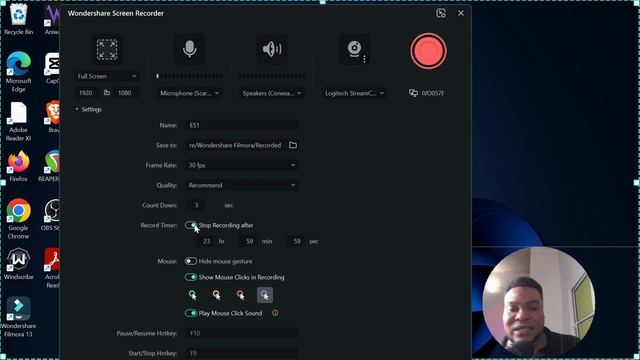This screenshot has width=640, height=360.
Task: Click the record timer seconds field
Action: click(x=297, y=241)
